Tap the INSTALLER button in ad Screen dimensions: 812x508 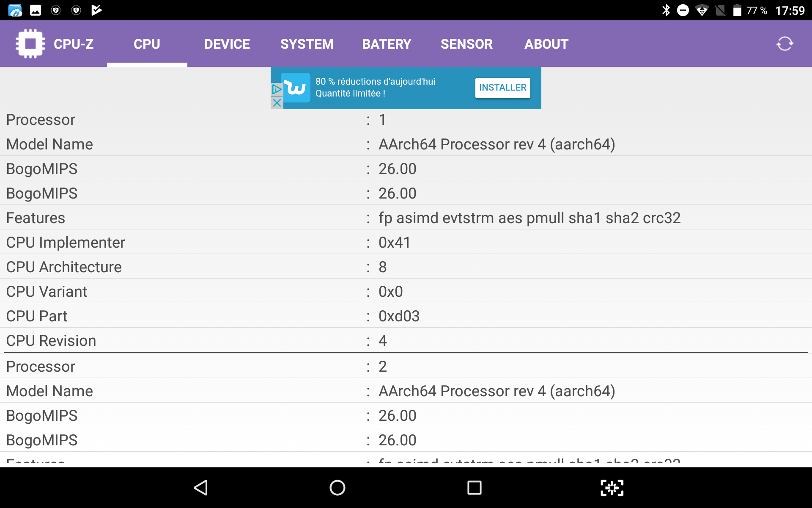[502, 88]
